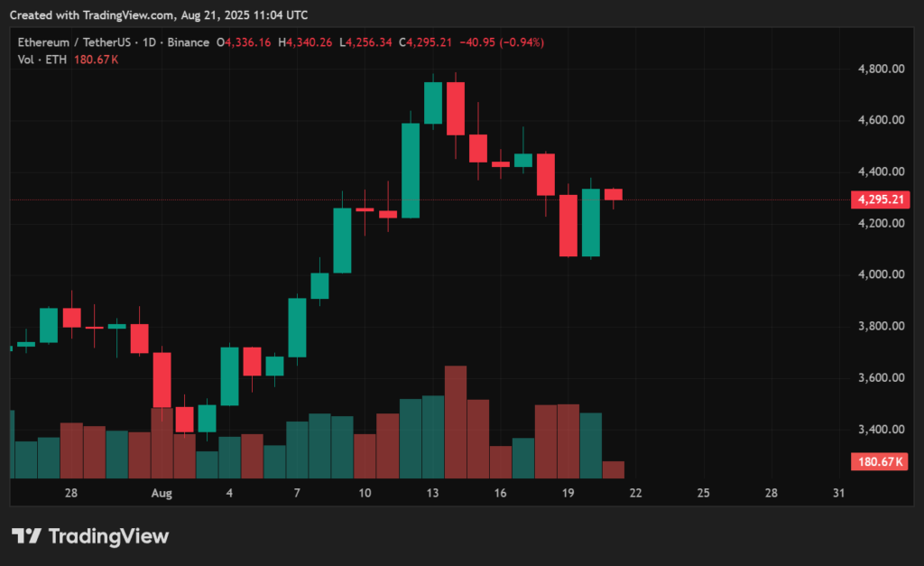Click the O4,336.16 open price value
Image resolution: width=924 pixels, height=566 pixels.
[243, 42]
